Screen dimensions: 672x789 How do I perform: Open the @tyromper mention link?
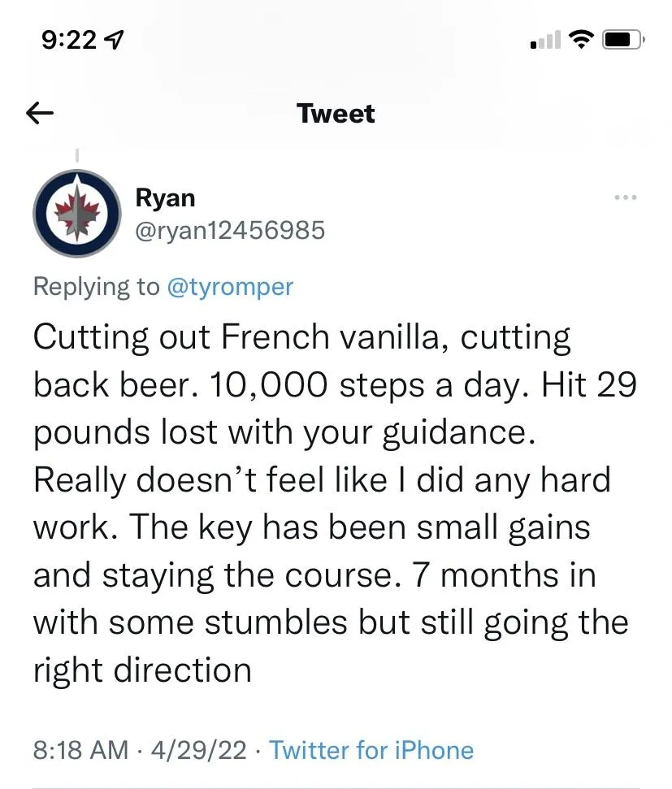tap(230, 287)
